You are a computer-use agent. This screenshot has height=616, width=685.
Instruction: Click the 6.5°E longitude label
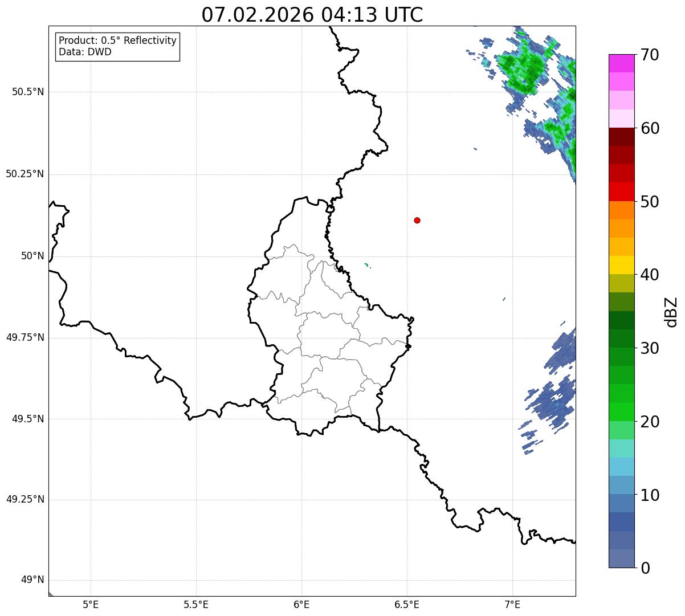point(407,604)
